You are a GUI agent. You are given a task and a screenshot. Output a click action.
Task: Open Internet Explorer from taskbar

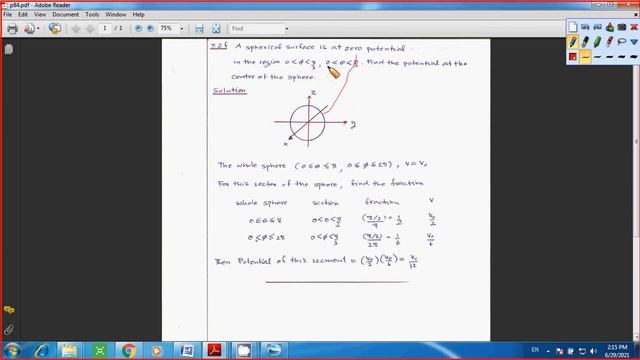click(41, 351)
